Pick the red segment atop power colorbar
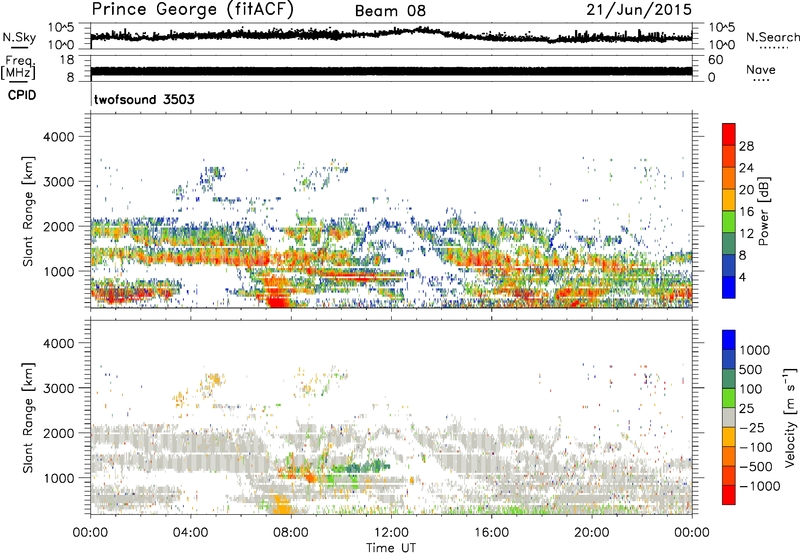800x554 pixels. click(x=729, y=134)
